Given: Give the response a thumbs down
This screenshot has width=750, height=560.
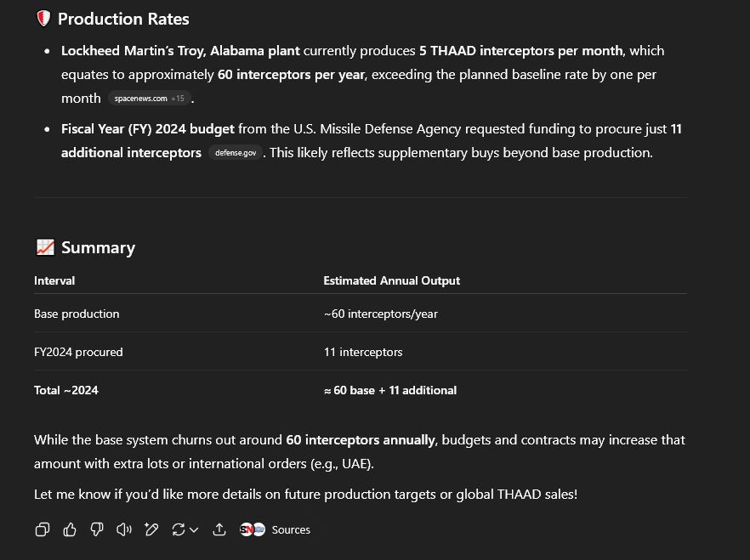Looking at the screenshot, I should pyautogui.click(x=97, y=529).
